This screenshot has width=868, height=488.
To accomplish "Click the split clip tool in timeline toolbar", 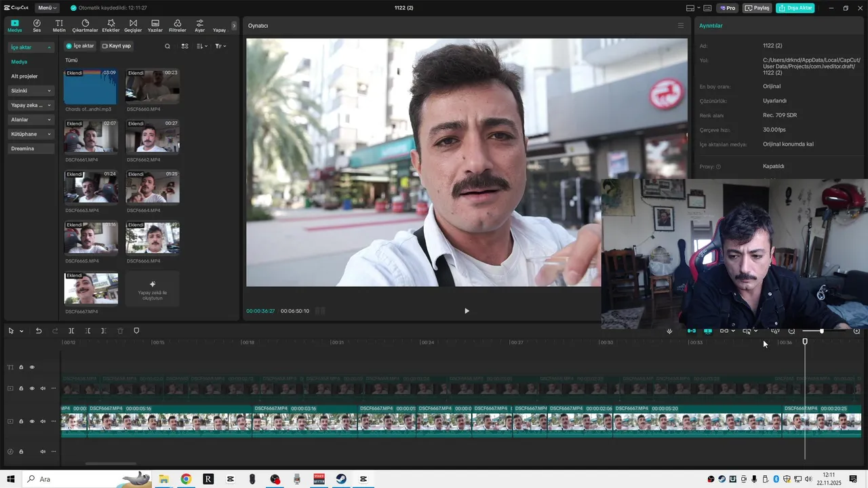I will click(x=71, y=331).
